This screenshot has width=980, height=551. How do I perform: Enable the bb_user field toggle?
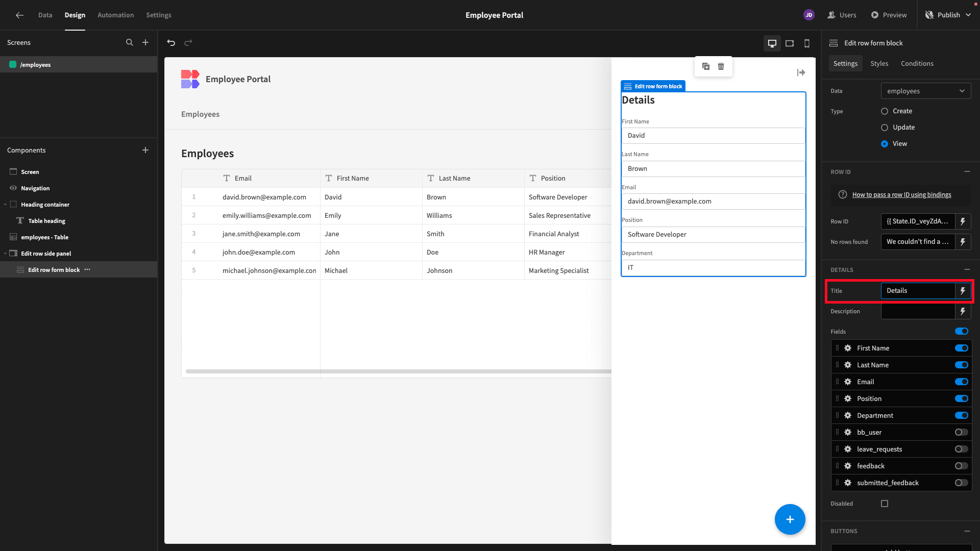coord(962,433)
